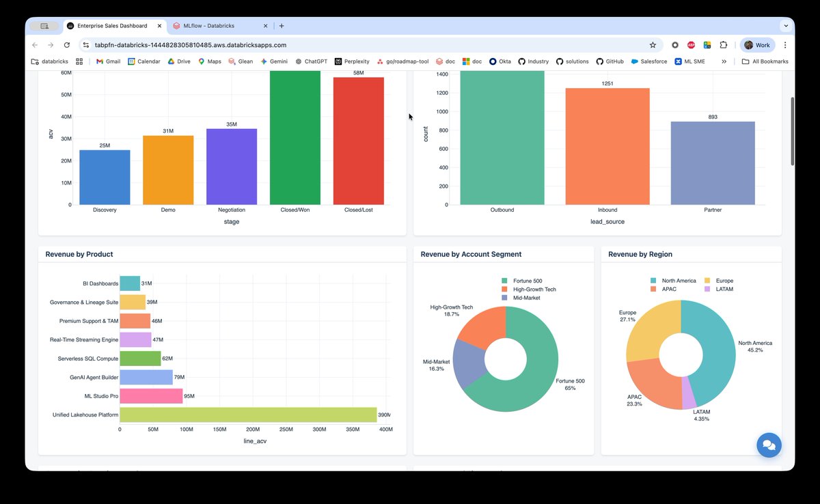Open a new tab with plus icon

(282, 26)
